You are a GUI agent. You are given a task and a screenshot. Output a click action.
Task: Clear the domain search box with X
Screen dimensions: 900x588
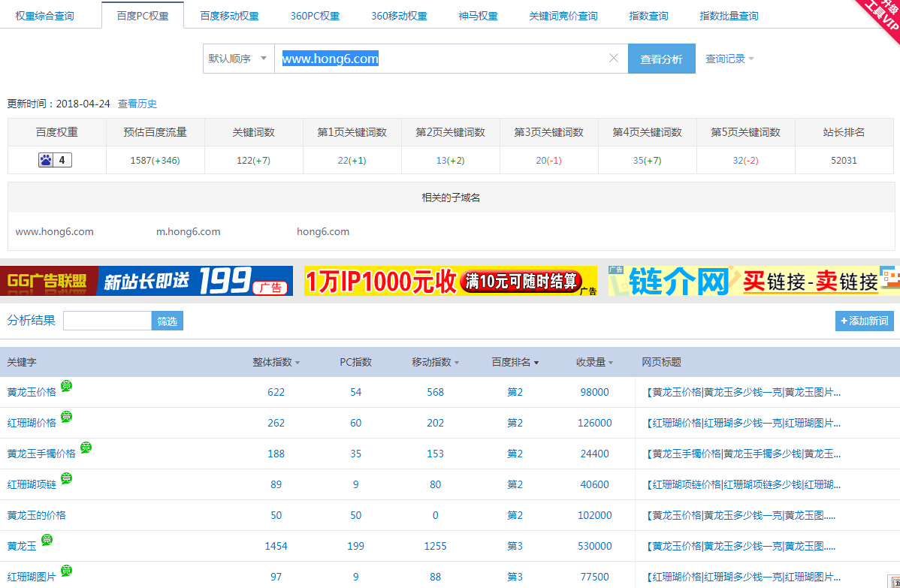614,59
